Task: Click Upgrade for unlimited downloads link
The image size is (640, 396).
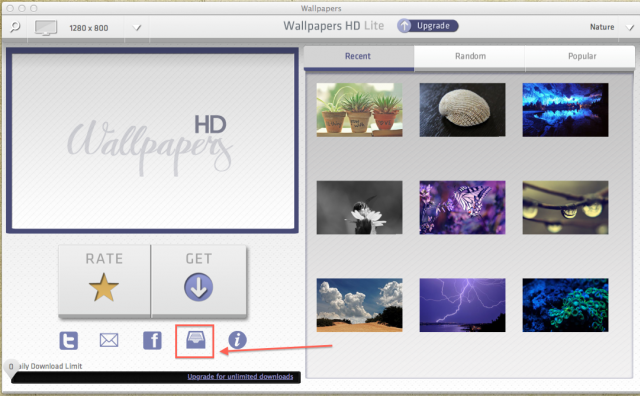Action: click(x=240, y=376)
